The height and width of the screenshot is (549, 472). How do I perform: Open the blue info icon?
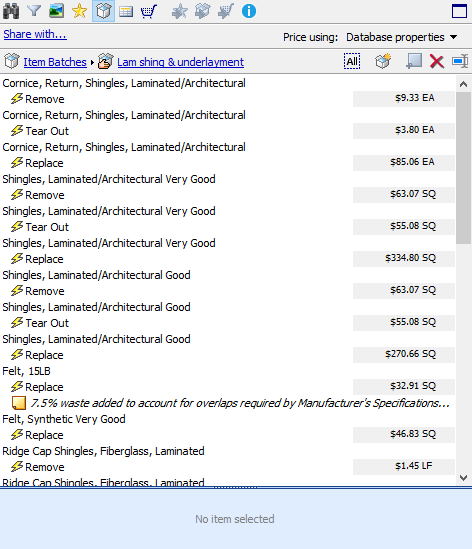coord(249,11)
